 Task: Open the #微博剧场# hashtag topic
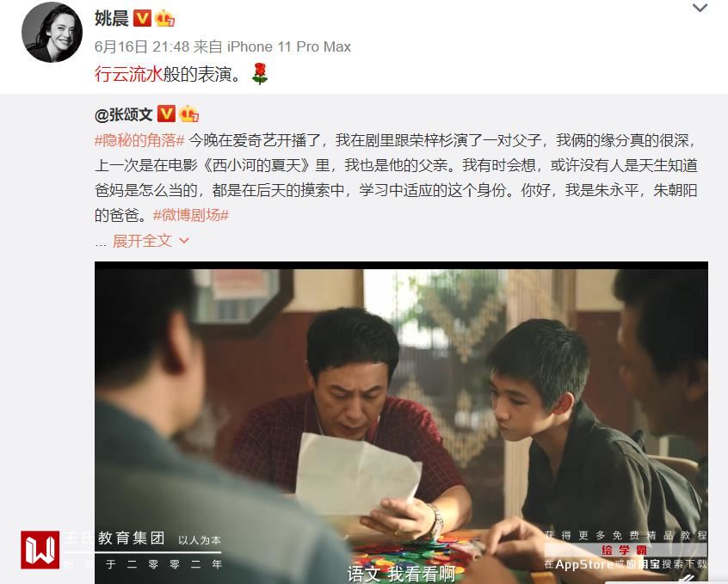click(191, 215)
